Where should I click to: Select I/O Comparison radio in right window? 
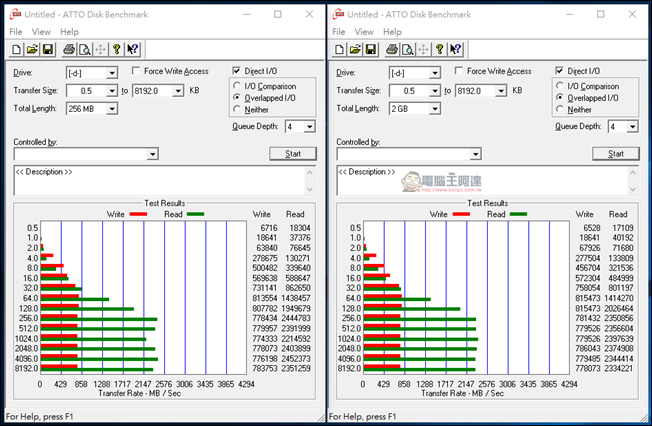[x=560, y=86]
